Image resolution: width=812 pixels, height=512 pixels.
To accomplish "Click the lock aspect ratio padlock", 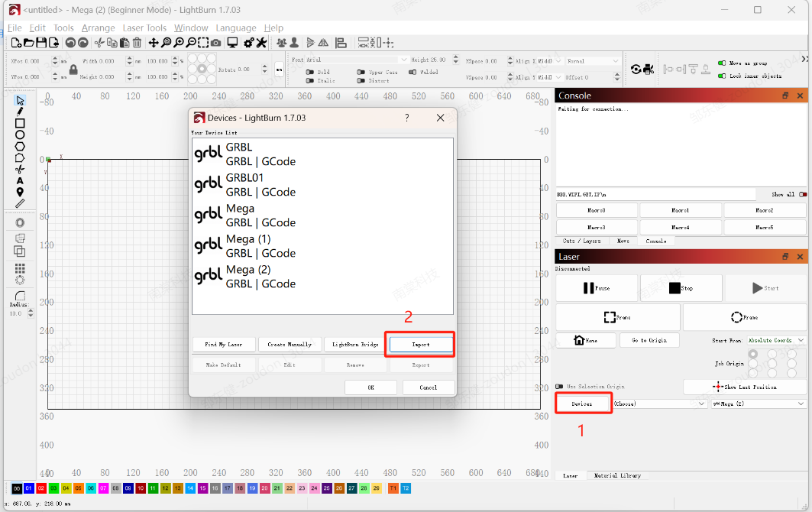I will 73,69.
